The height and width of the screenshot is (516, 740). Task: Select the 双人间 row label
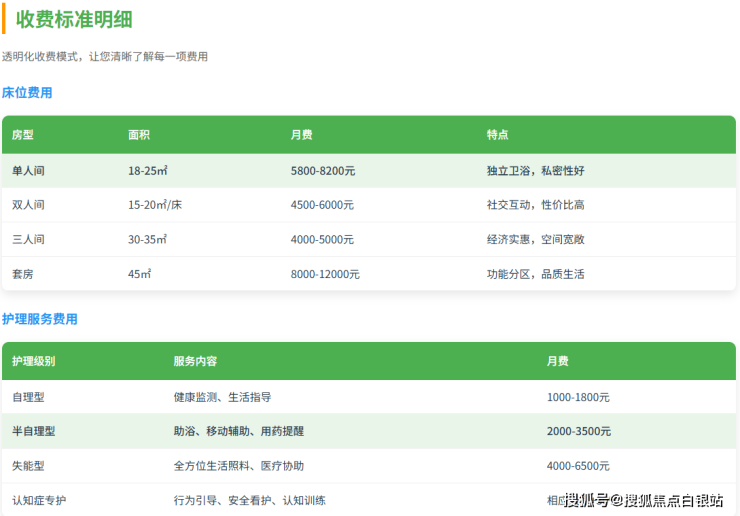pyautogui.click(x=28, y=205)
